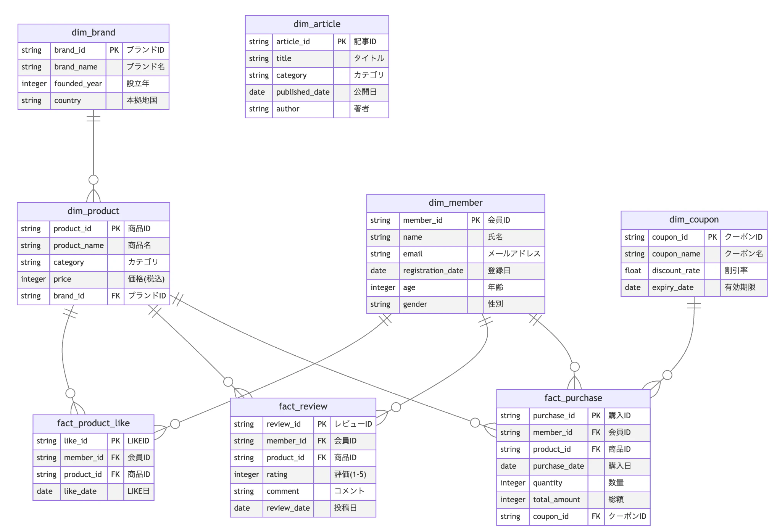
Task: Select the title field in dim_article
Action: pyautogui.click(x=303, y=58)
